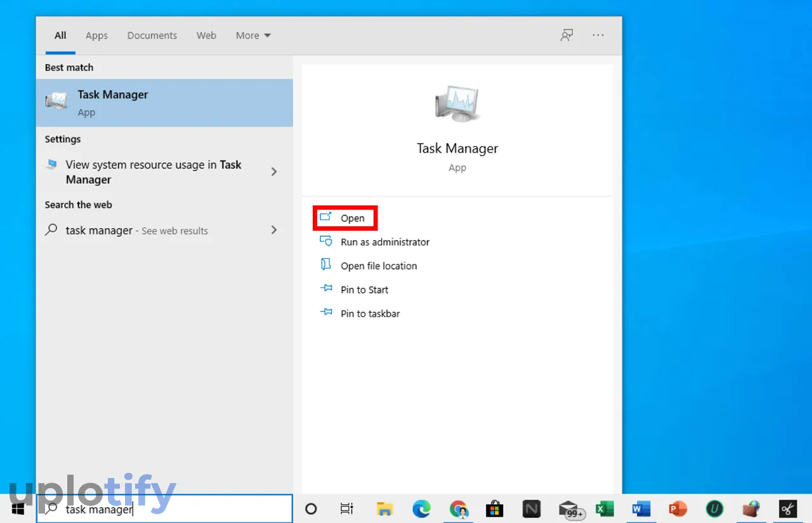The image size is (812, 523).
Task: Open the search feedback icon
Action: [566, 36]
